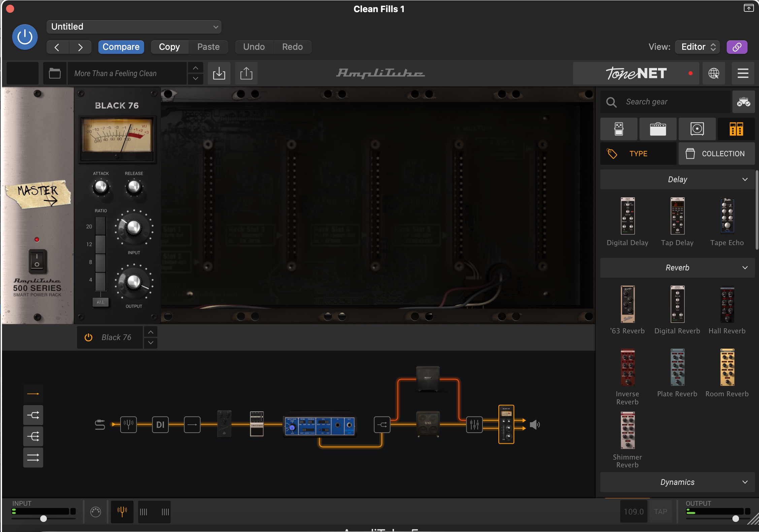
Task: Save preset using the download icon
Action: pos(219,73)
